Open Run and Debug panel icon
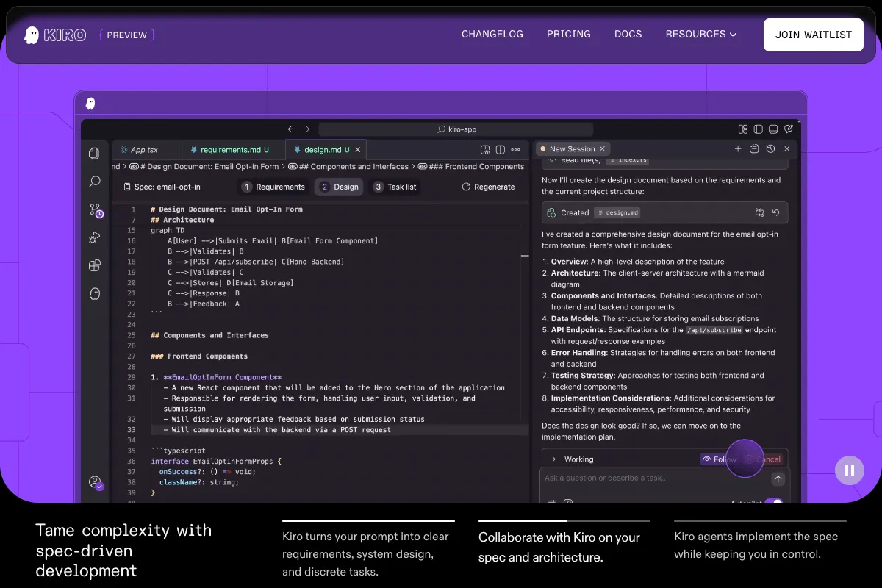 94,237
